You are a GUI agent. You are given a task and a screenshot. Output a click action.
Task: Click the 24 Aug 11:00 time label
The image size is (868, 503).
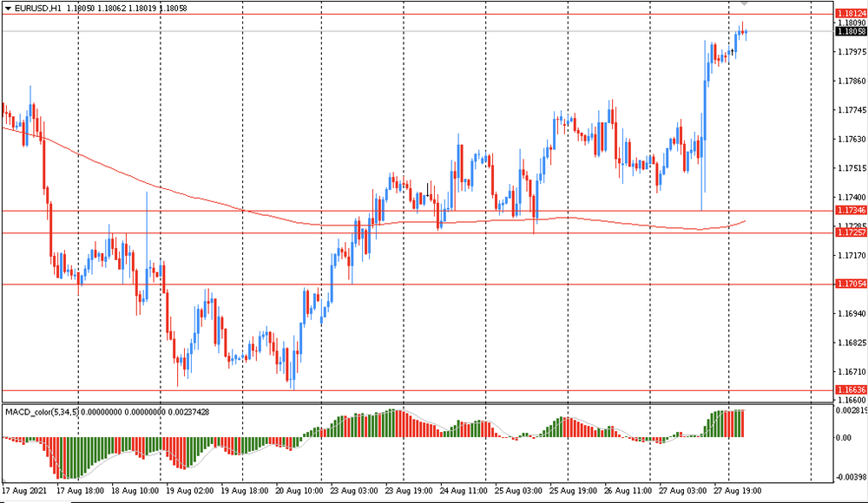[464, 491]
